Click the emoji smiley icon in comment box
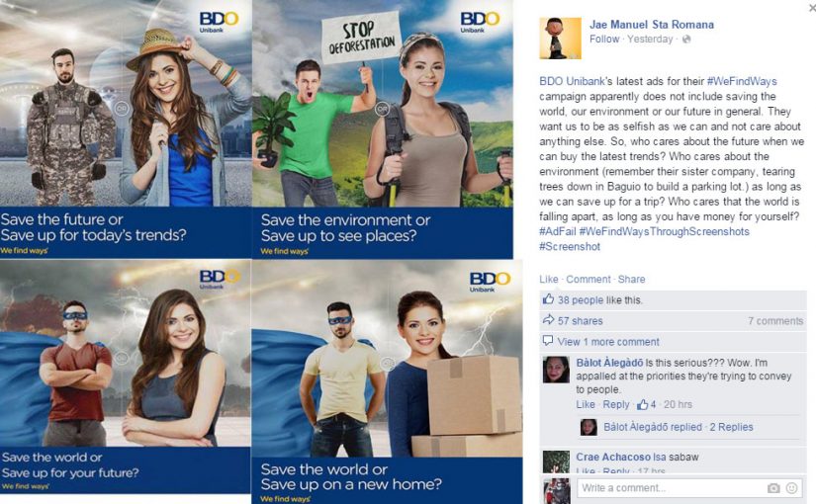This screenshot has width=816, height=504. (791, 488)
